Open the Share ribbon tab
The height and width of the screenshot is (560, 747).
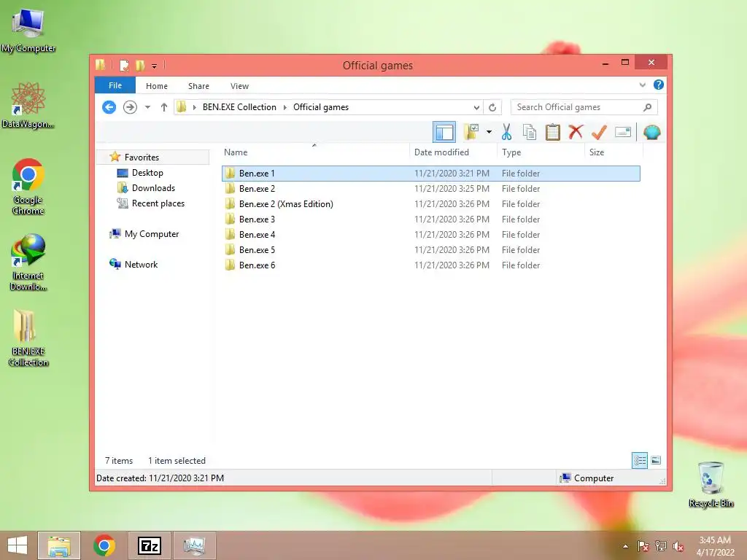(198, 86)
